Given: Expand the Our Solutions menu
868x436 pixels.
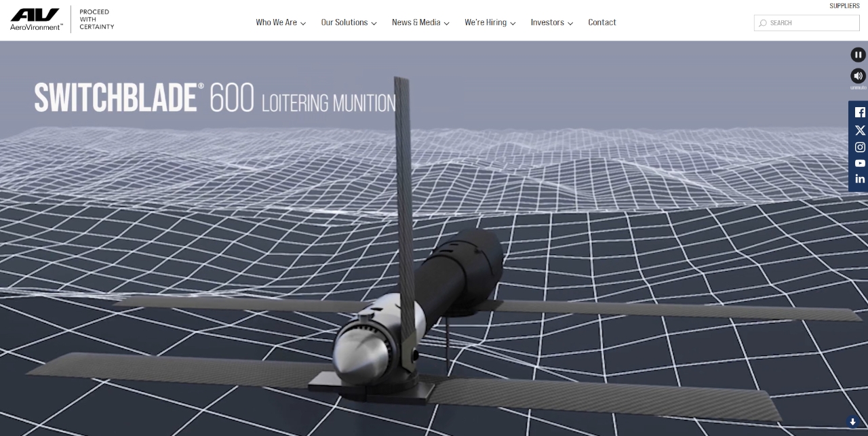Looking at the screenshot, I should pos(349,22).
